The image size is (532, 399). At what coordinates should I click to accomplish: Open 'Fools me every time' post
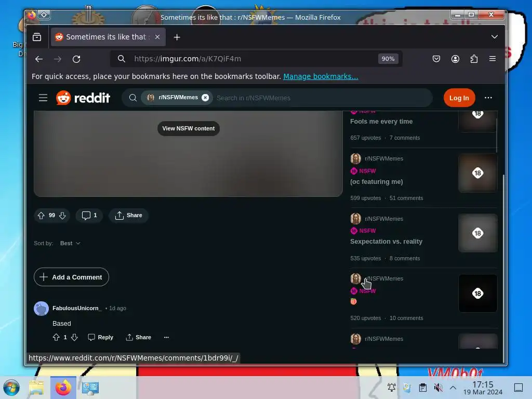pos(381,122)
